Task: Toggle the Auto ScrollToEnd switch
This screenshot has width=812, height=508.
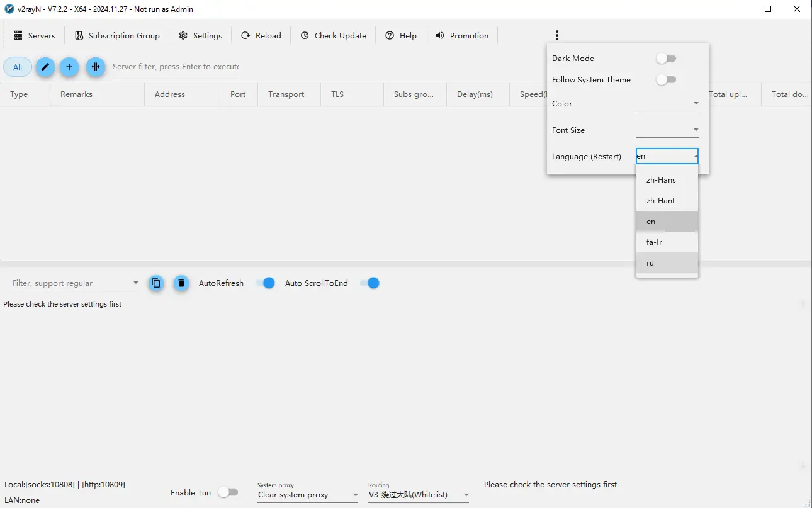Action: pyautogui.click(x=369, y=283)
